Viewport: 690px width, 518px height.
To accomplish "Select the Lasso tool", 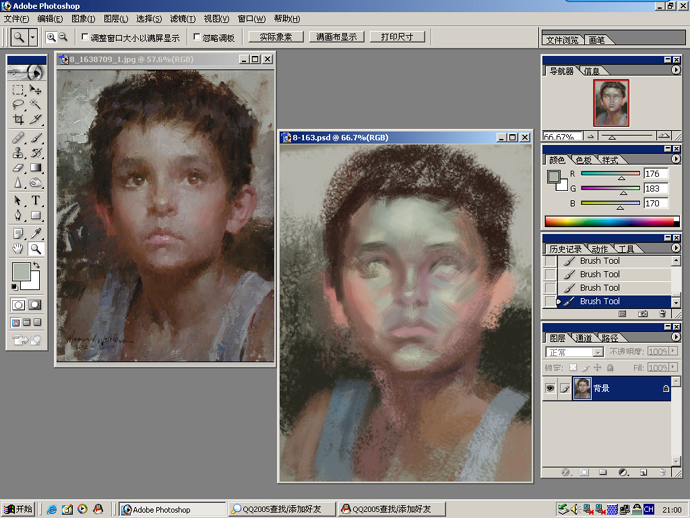I will [x=18, y=104].
